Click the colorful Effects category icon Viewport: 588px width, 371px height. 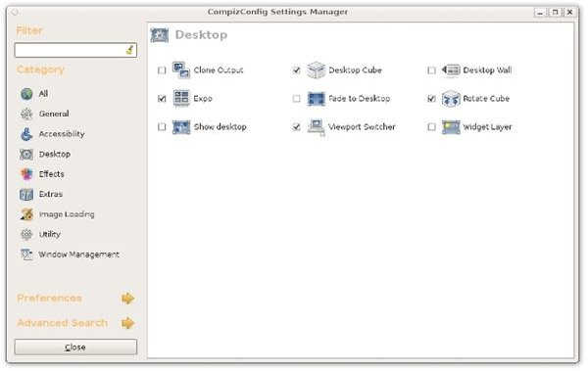pos(26,174)
